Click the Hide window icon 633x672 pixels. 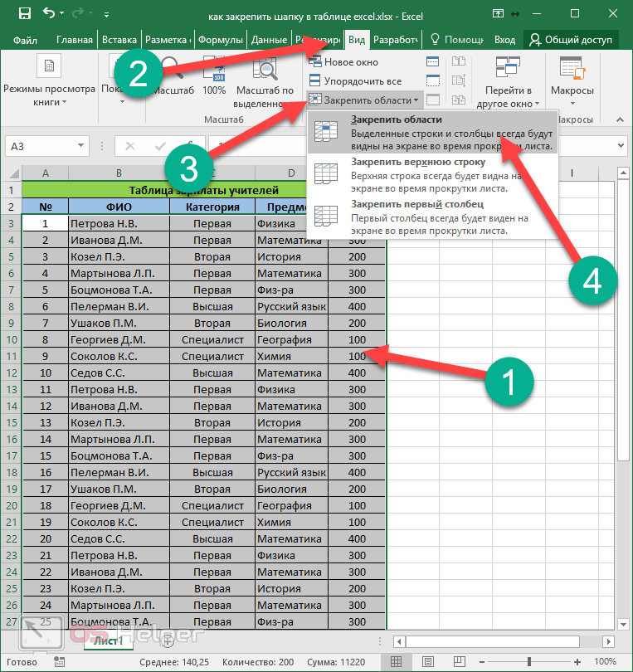pos(433,81)
